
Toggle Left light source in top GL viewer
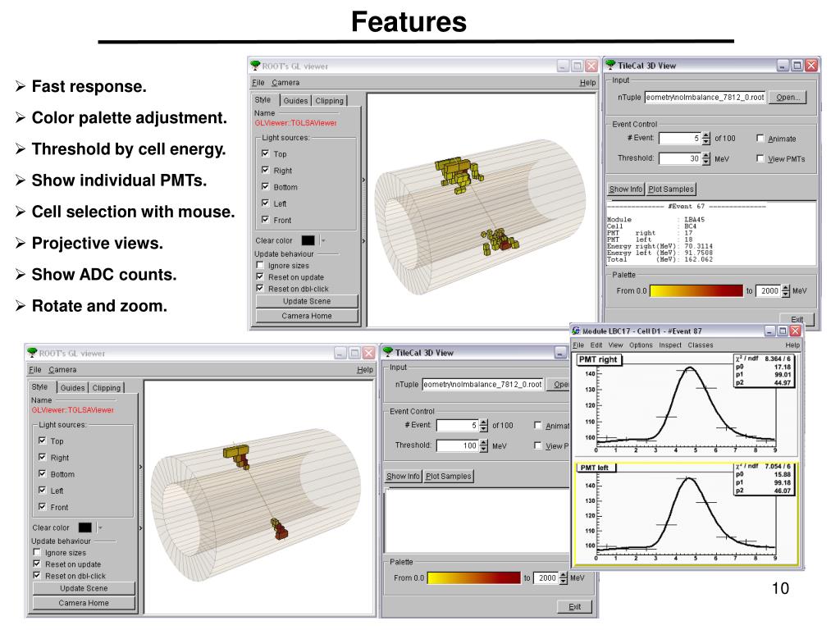click(x=265, y=203)
